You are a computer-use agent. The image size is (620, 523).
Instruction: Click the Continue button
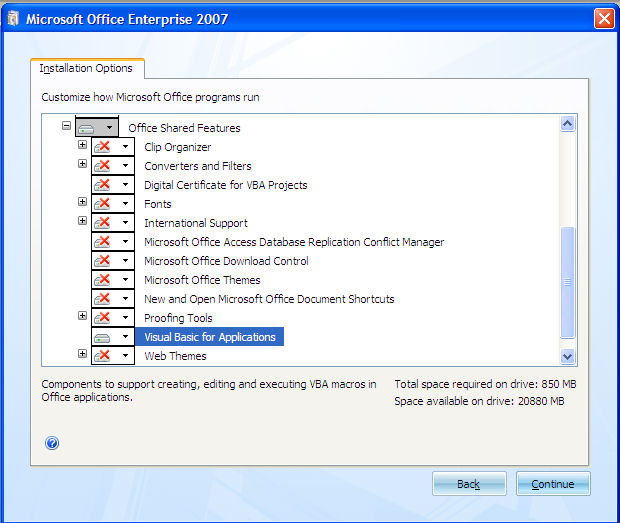pyautogui.click(x=553, y=484)
